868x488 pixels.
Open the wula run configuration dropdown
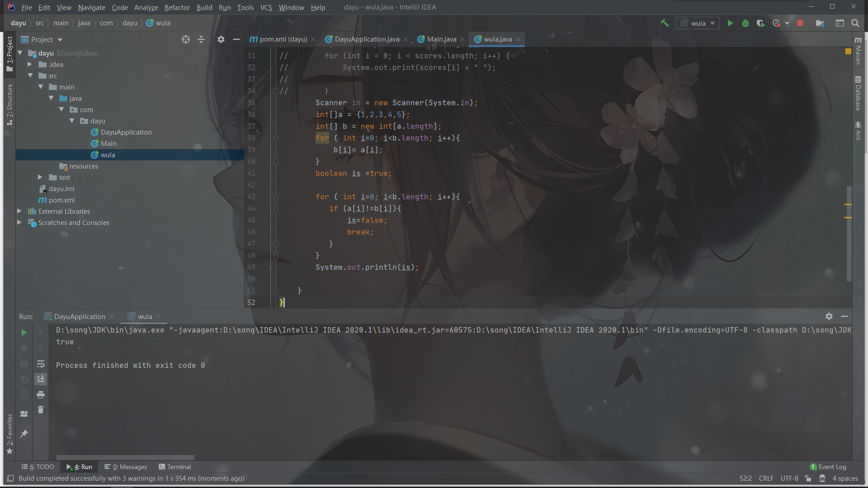pyautogui.click(x=698, y=23)
